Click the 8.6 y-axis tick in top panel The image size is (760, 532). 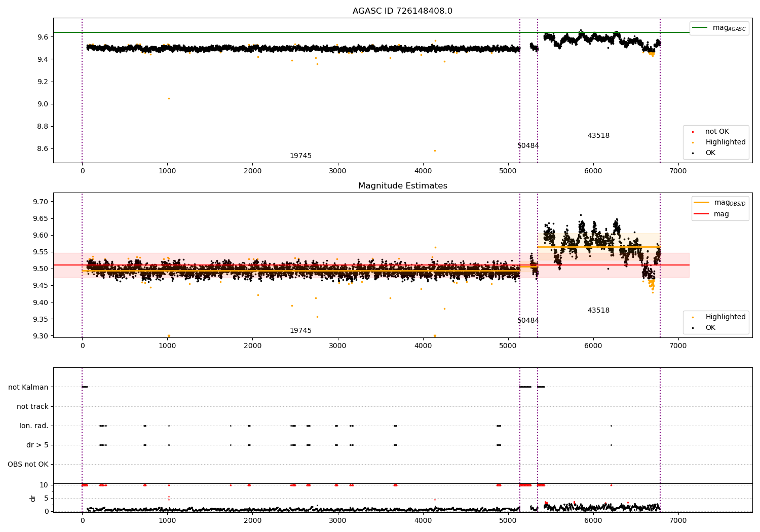coord(43,148)
